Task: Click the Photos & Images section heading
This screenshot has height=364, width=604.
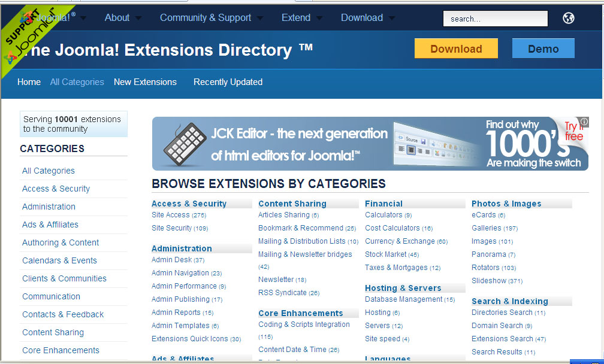Action: coord(506,204)
